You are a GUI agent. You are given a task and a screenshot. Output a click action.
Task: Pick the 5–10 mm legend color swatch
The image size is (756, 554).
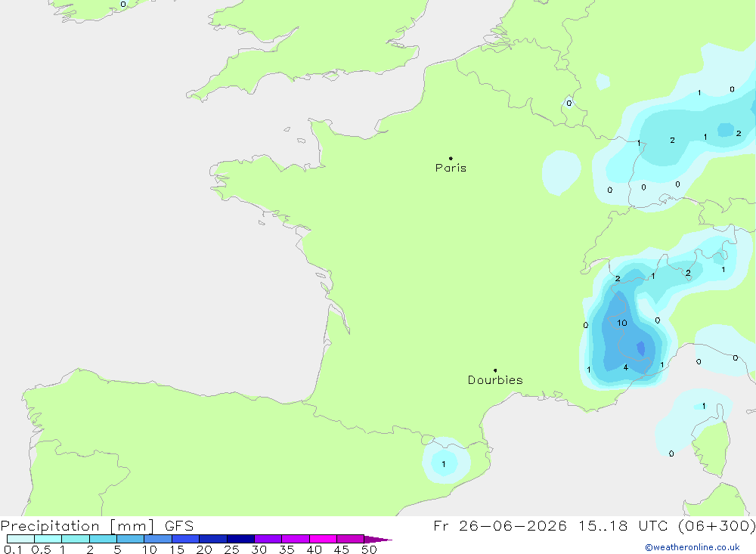(131, 539)
